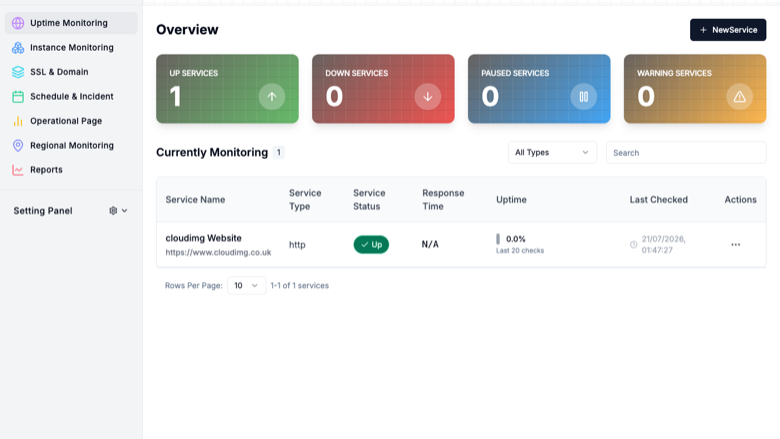Open Schedule & Incident section

(71, 96)
